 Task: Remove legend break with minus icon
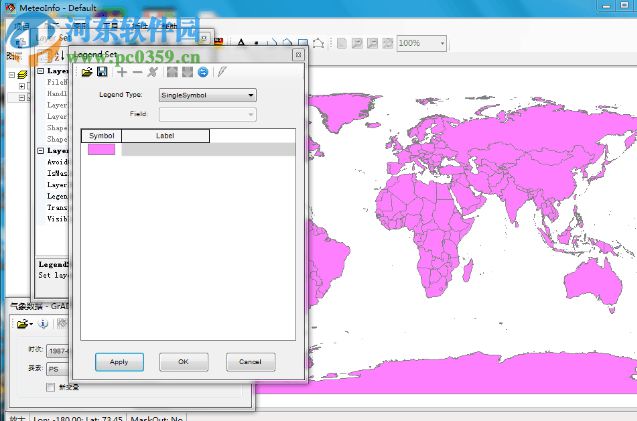pos(137,72)
